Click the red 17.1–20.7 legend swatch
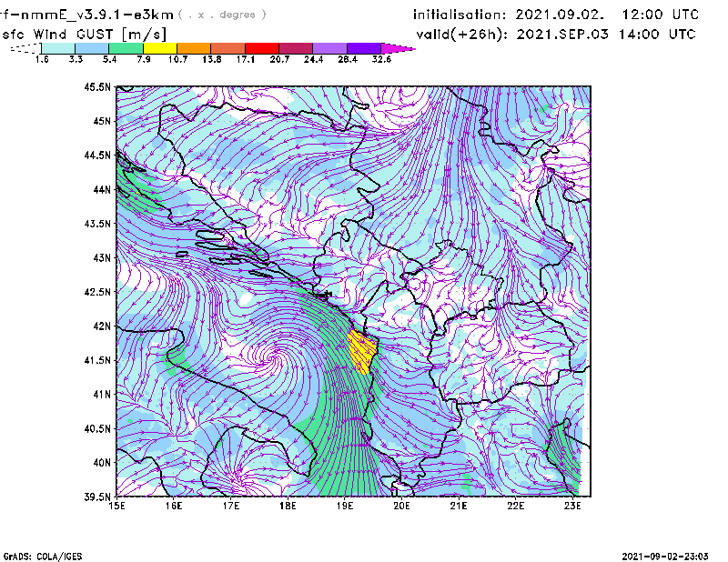Viewport: 728px width, 562px height. 262,48
